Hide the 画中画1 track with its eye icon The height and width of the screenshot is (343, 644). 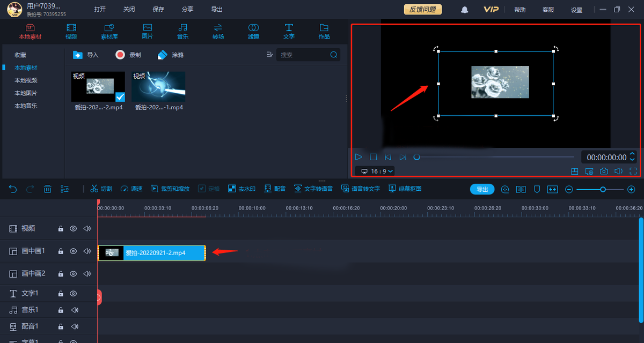pos(74,251)
